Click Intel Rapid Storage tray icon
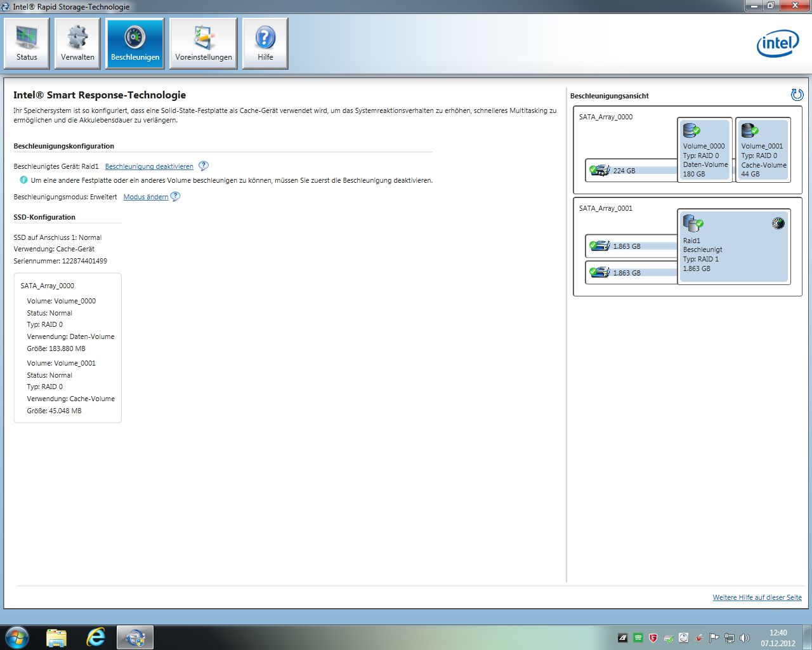812x650 pixels. [x=684, y=638]
